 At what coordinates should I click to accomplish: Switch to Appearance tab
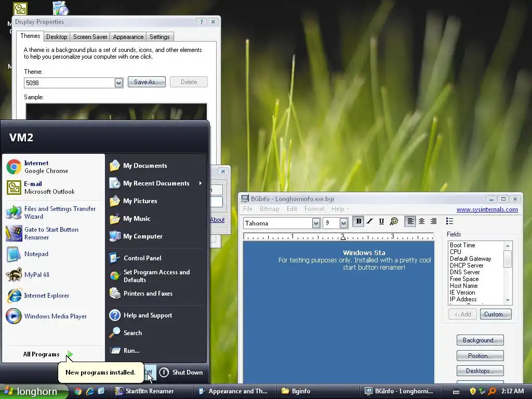[x=128, y=37]
